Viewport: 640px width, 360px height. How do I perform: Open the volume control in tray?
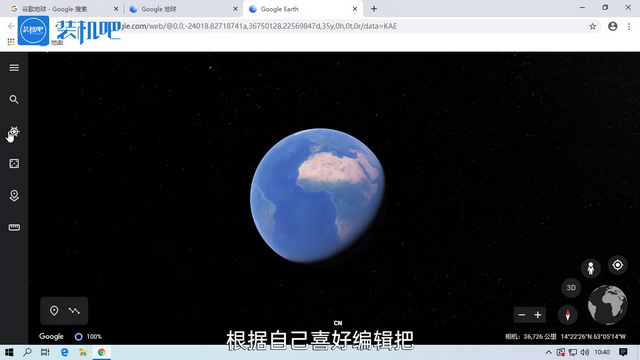pos(585,352)
